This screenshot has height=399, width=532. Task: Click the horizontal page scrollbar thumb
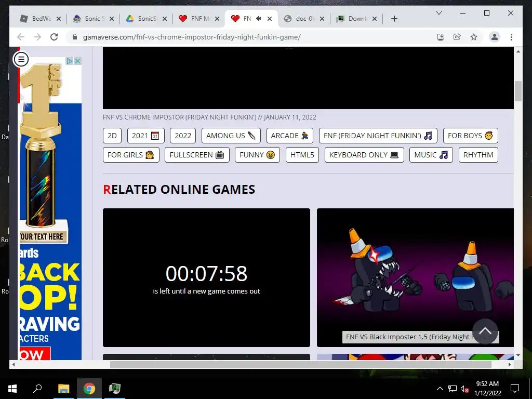click(301, 364)
